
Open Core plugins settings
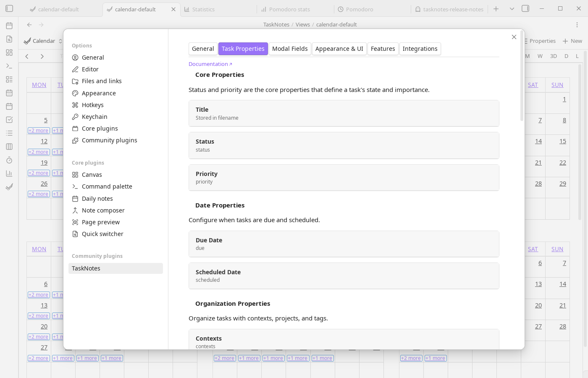tap(115, 129)
